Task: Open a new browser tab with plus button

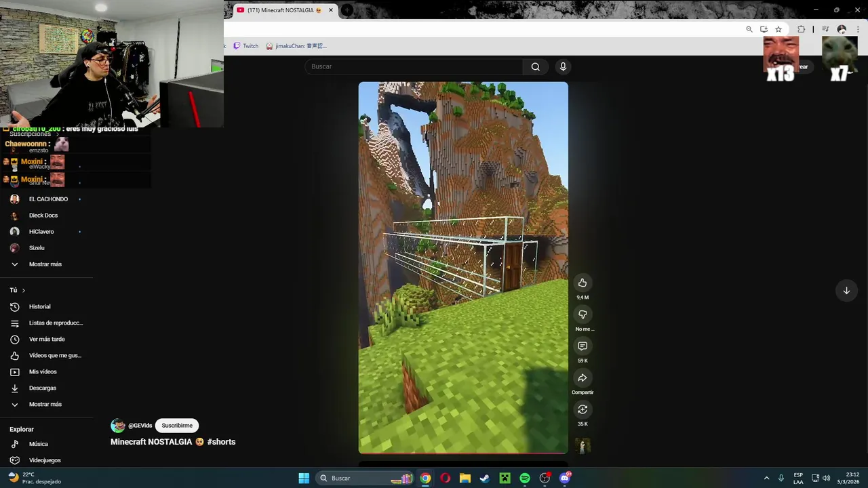Action: [347, 10]
